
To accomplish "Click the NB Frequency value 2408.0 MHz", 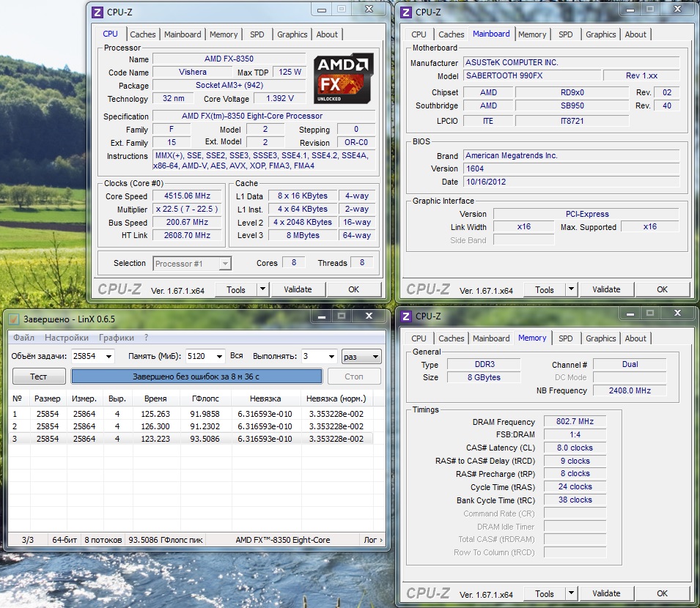I will pos(630,390).
